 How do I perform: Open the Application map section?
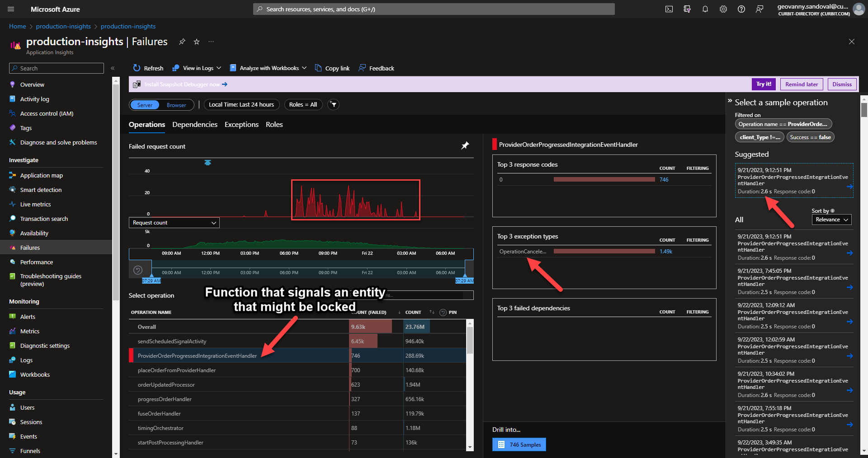pyautogui.click(x=41, y=175)
